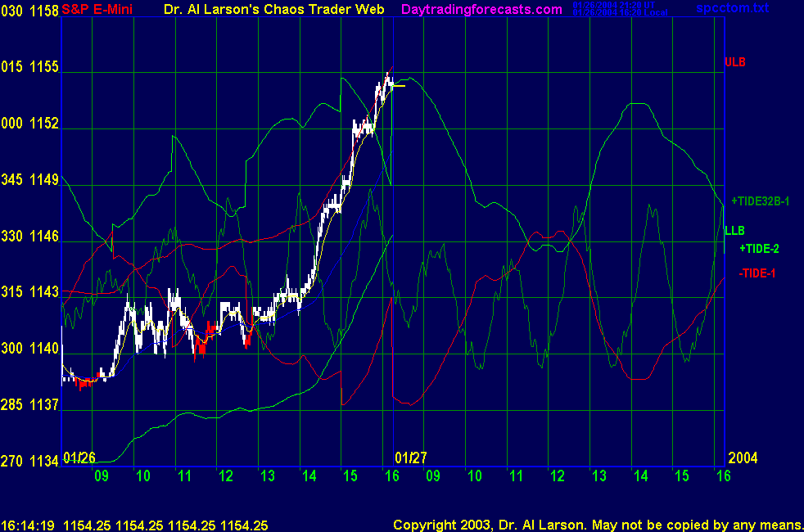Click the 01/27 date marker
Image resolution: width=804 pixels, height=532 pixels.
[411, 457]
